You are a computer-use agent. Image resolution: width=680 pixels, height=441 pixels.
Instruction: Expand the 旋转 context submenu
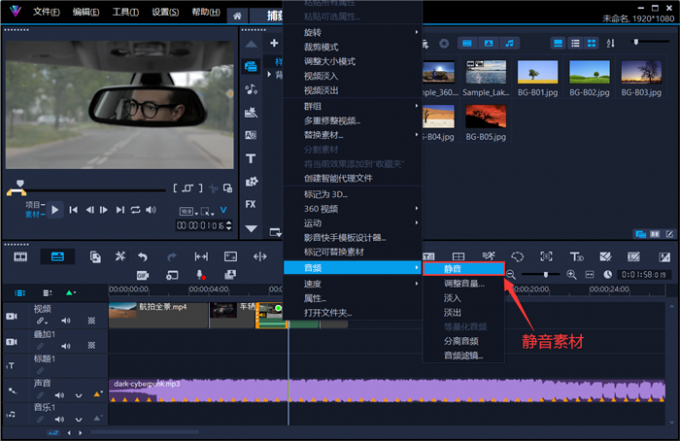(353, 32)
